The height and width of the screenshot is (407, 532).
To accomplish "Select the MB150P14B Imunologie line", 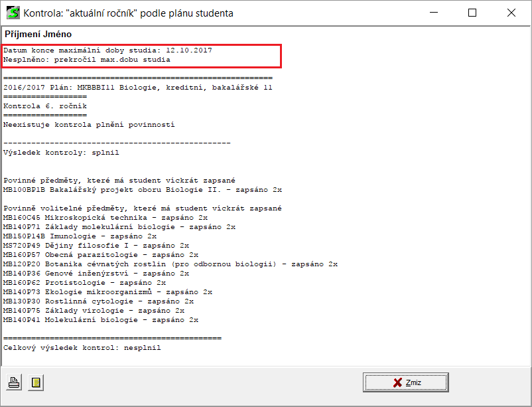I will coord(80,236).
